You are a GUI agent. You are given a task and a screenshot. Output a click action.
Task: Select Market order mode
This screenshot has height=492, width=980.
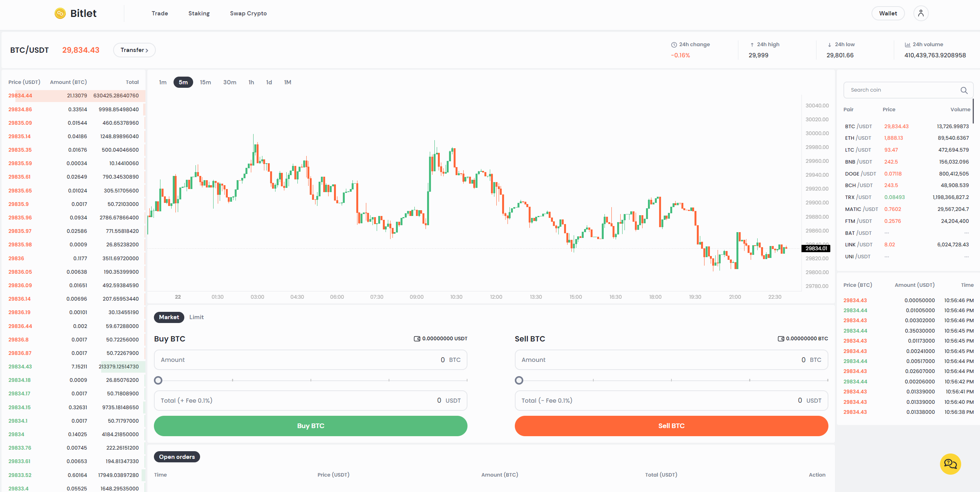click(169, 317)
